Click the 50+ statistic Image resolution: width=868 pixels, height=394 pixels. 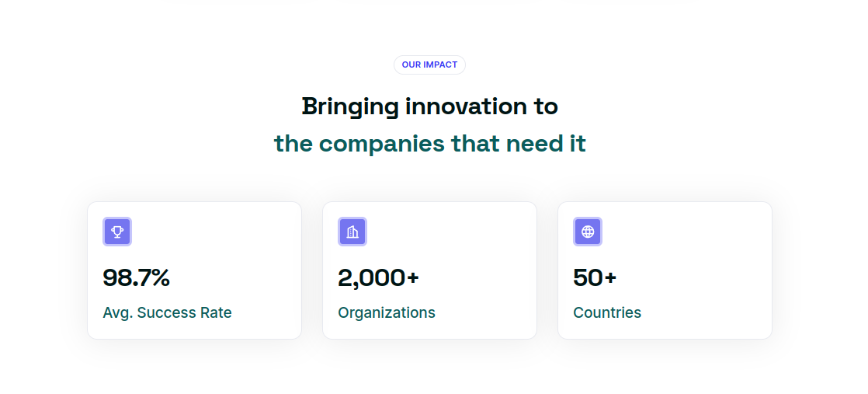pyautogui.click(x=595, y=277)
